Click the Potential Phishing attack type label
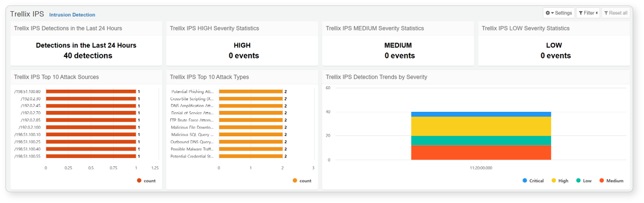 click(192, 91)
